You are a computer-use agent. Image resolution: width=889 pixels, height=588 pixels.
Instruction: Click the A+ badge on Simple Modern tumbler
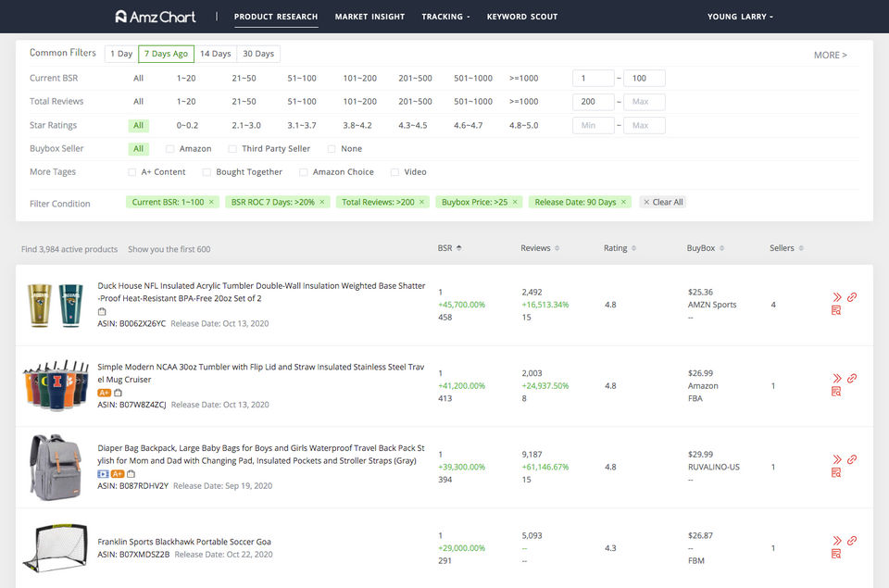point(104,393)
